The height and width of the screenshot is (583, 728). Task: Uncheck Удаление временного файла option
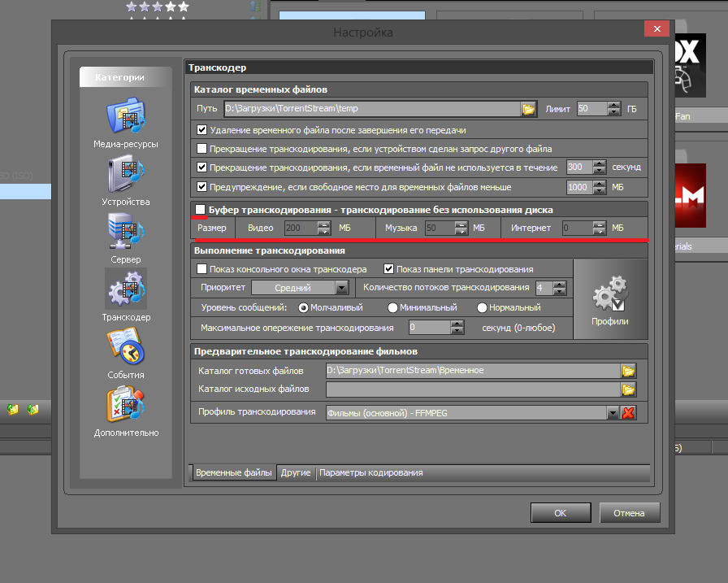(202, 129)
